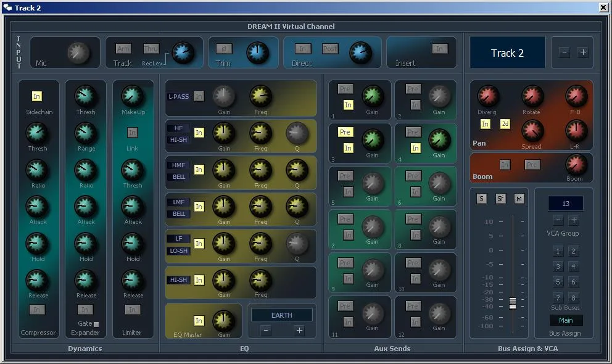Click the Trim knob
Image resolution: width=612 pixels, height=364 pixels.
coord(258,52)
